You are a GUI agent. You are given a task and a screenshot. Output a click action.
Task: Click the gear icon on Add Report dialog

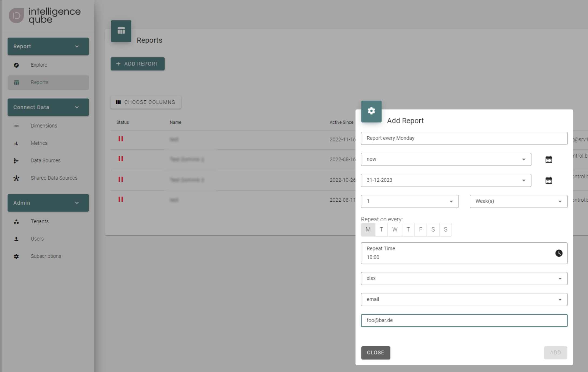(x=371, y=111)
